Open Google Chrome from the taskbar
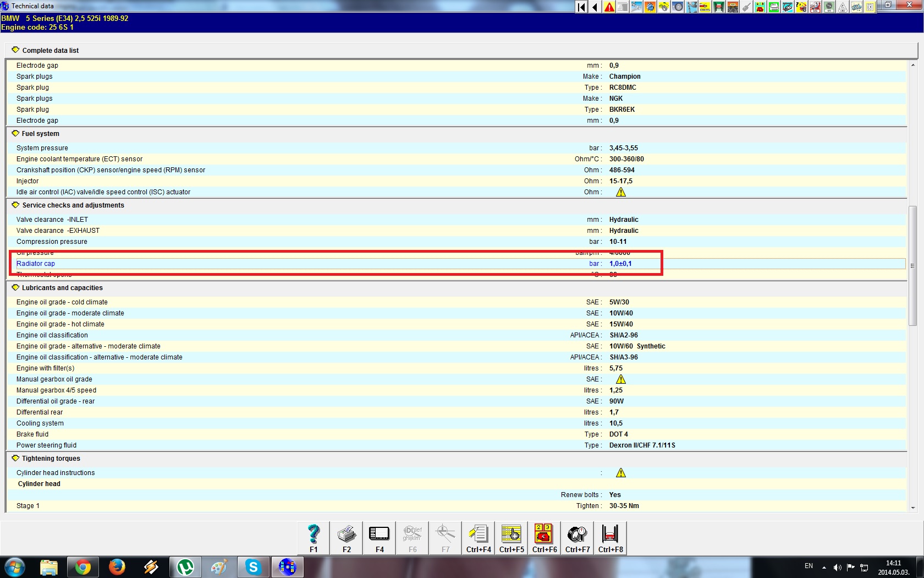924x578 pixels. (83, 567)
